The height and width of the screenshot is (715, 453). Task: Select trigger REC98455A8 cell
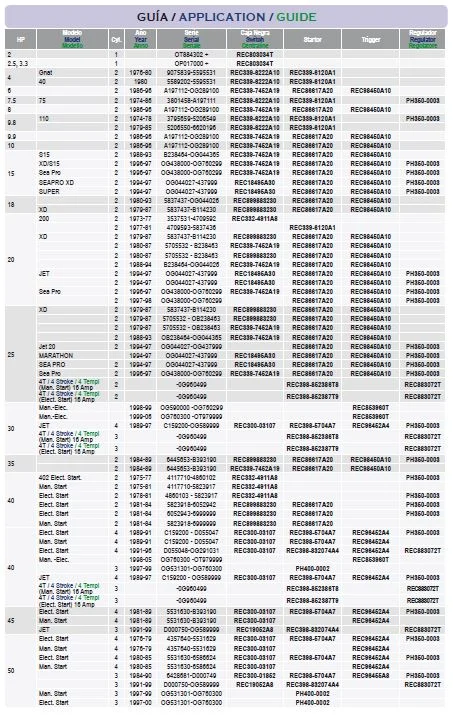click(370, 675)
